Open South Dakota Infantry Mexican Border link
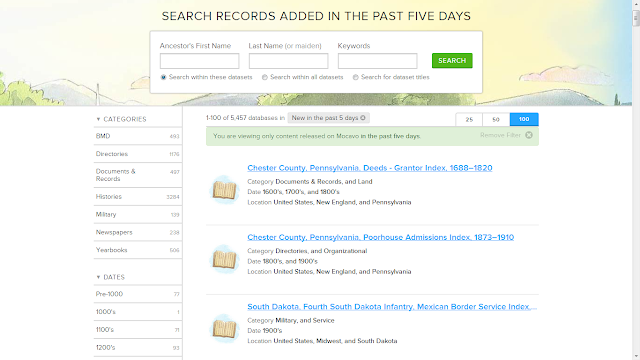The image size is (640, 360). pos(392,307)
